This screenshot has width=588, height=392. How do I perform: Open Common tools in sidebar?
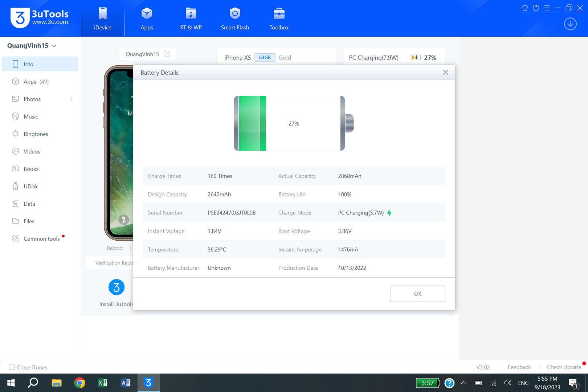(x=41, y=239)
